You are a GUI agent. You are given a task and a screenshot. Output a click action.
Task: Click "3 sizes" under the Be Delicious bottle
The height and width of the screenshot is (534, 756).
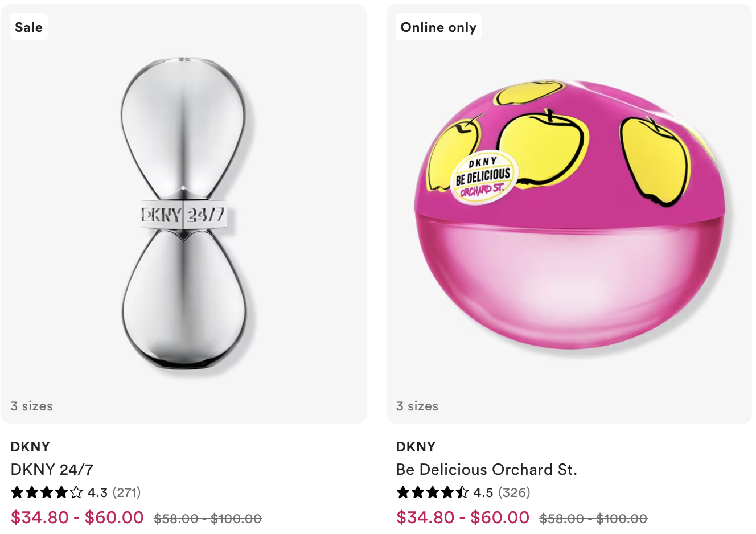pyautogui.click(x=417, y=406)
